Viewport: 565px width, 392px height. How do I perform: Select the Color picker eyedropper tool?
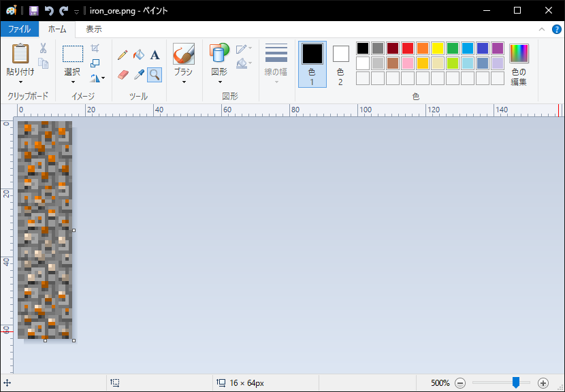139,75
